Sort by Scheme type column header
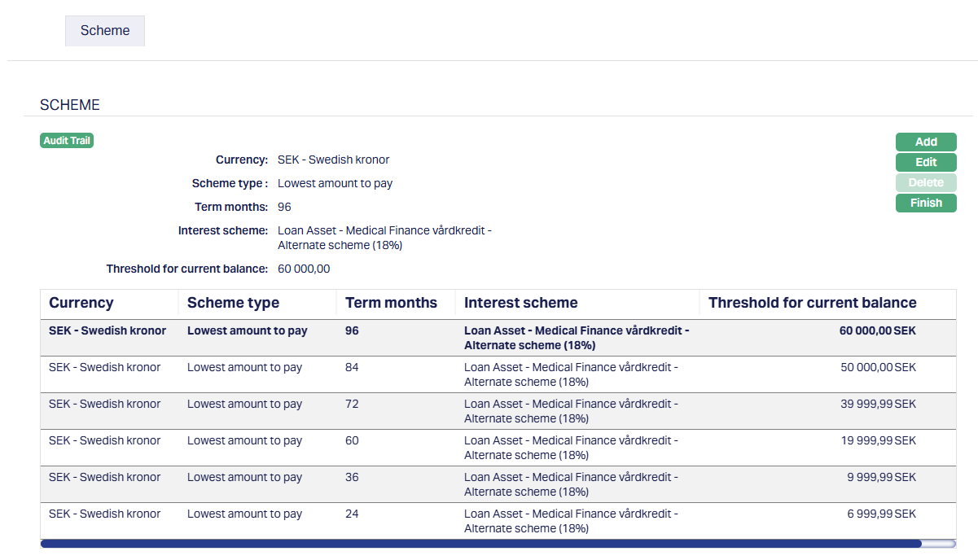Screen dimensions: 978x560 click(x=233, y=303)
